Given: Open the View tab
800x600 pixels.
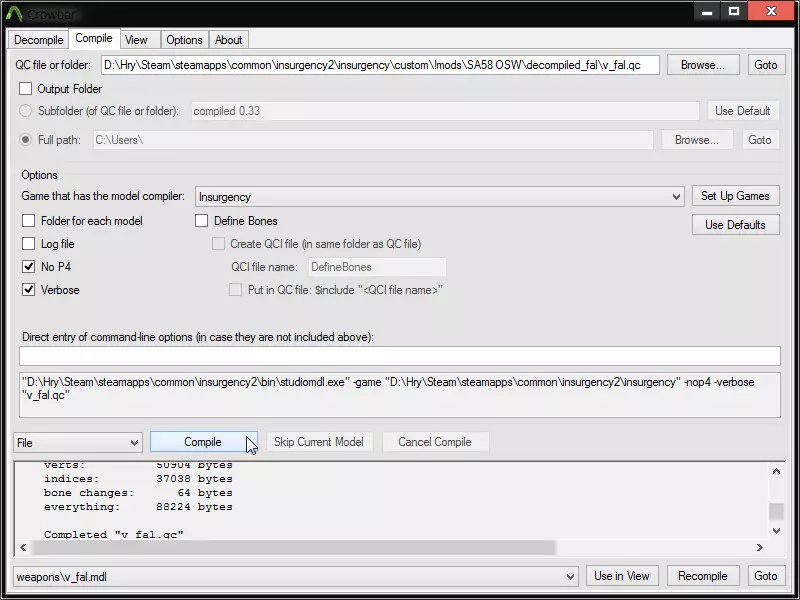Looking at the screenshot, I should point(136,40).
